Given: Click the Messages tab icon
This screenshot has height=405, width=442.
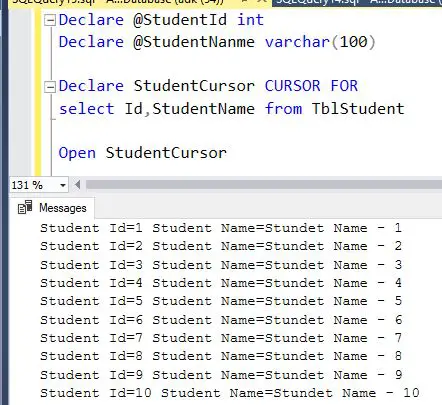Looking at the screenshot, I should coord(25,208).
